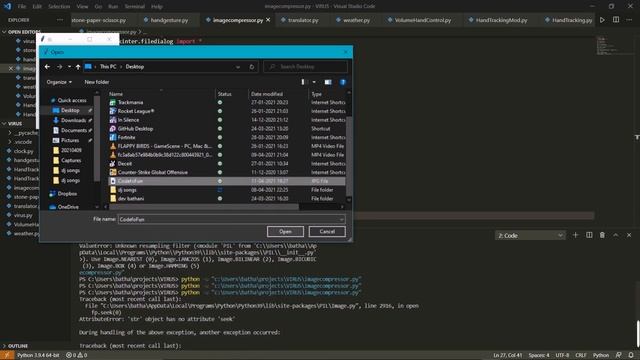Image resolution: width=640 pixels, height=360 pixels.
Task: Refresh the Desktop folder listing
Action: tap(252, 67)
